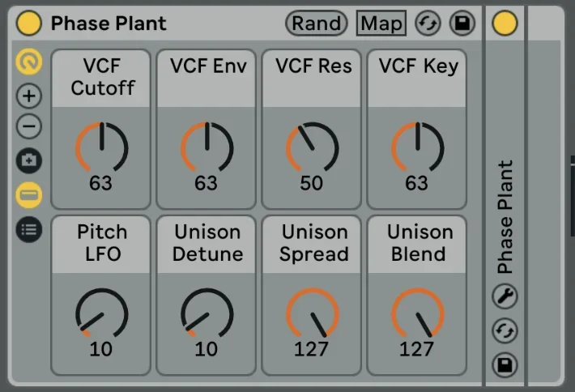The height and width of the screenshot is (392, 575).
Task: Select the Unison Blend macro label
Action: pyautogui.click(x=420, y=243)
